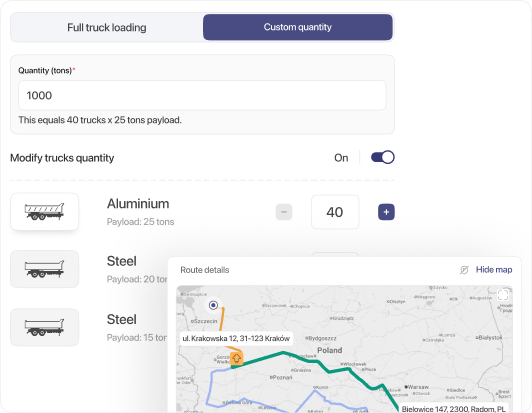Image resolution: width=532 pixels, height=413 pixels.
Task: Click the Aluminium quantity field showing 40
Action: point(335,212)
